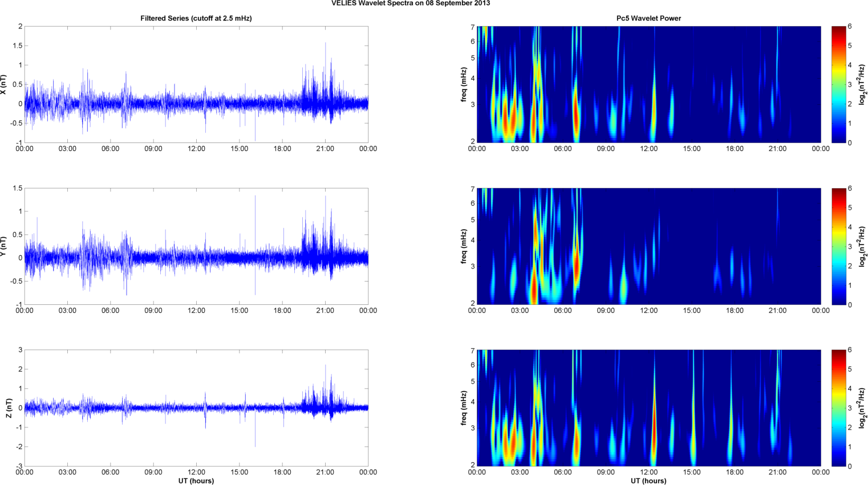Select the 'Pc5 Wavelet Power' heading

pyautogui.click(x=648, y=18)
